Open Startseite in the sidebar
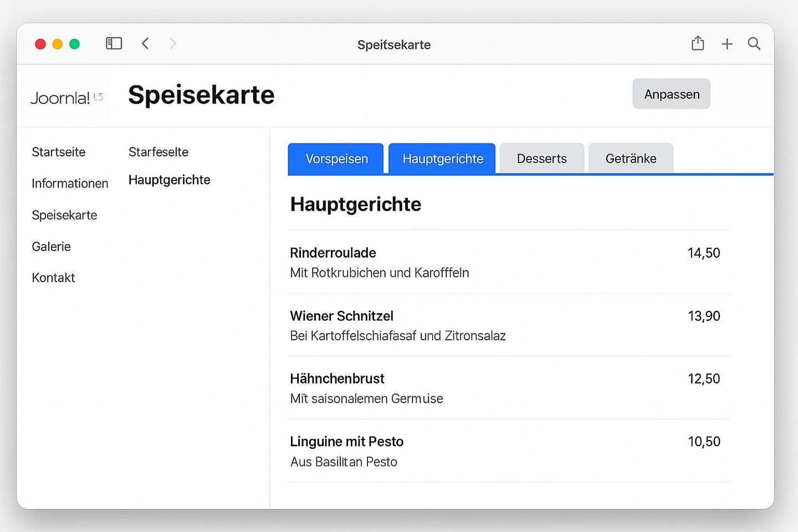Viewport: 798px width, 532px height. (x=59, y=152)
